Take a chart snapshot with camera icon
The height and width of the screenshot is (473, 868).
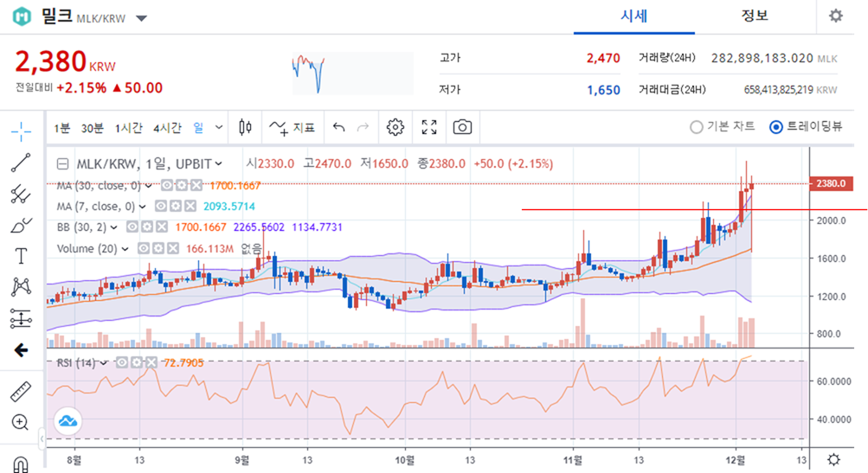[462, 127]
